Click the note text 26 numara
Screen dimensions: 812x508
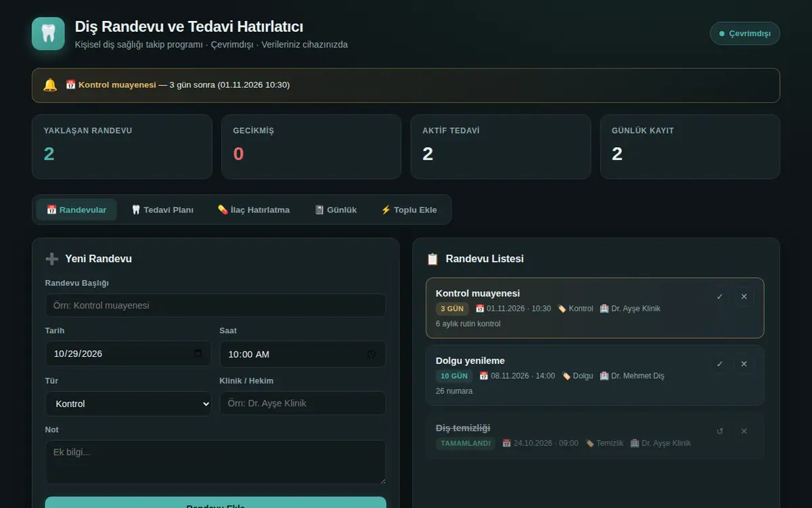[x=454, y=391]
